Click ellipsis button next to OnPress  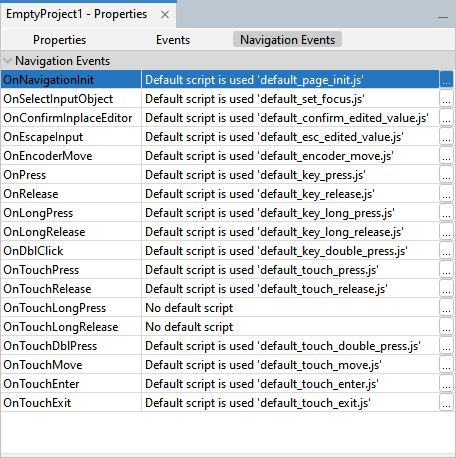coord(446,175)
